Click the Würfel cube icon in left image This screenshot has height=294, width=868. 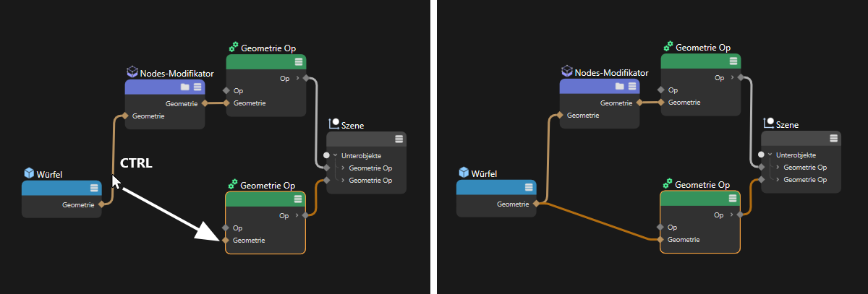click(x=29, y=173)
